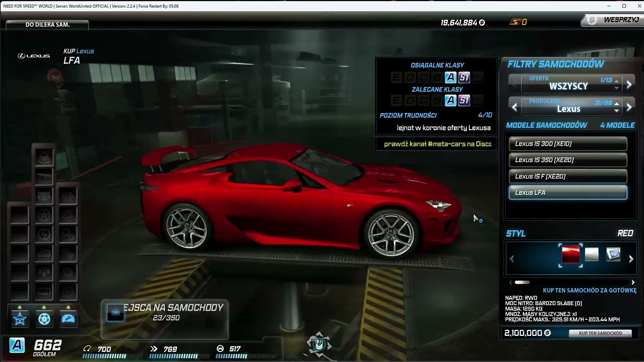Click the RED style name label
644x362 pixels.
click(625, 233)
